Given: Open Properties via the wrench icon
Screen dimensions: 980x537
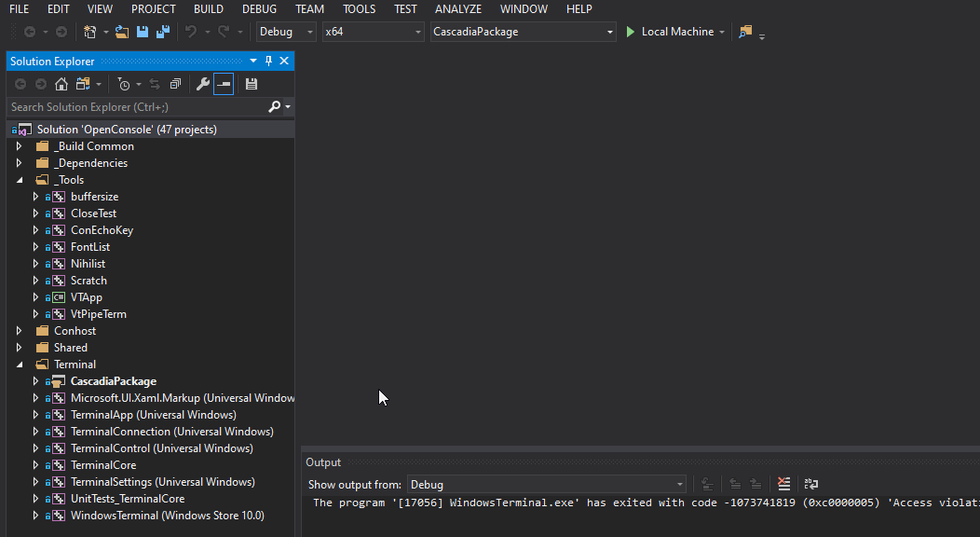Looking at the screenshot, I should 202,84.
